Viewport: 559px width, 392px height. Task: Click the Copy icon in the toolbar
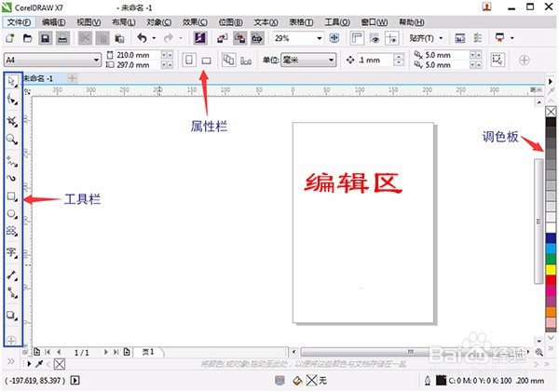(102, 38)
